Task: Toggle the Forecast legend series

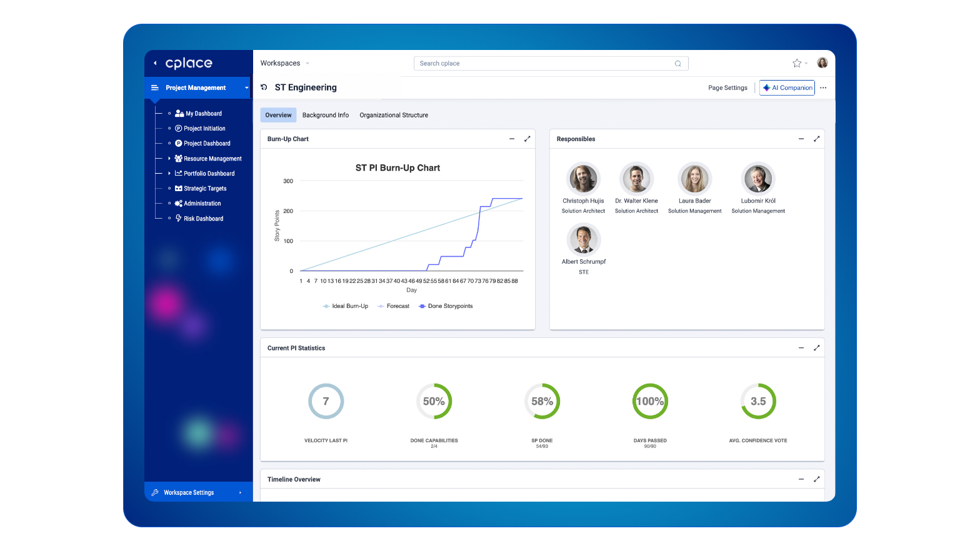Action: tap(393, 306)
